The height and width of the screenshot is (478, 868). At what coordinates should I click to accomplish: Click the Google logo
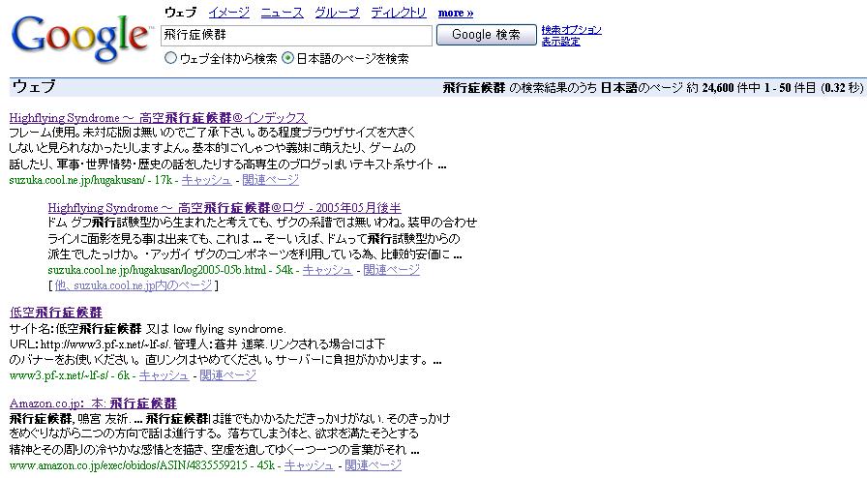click(x=81, y=38)
